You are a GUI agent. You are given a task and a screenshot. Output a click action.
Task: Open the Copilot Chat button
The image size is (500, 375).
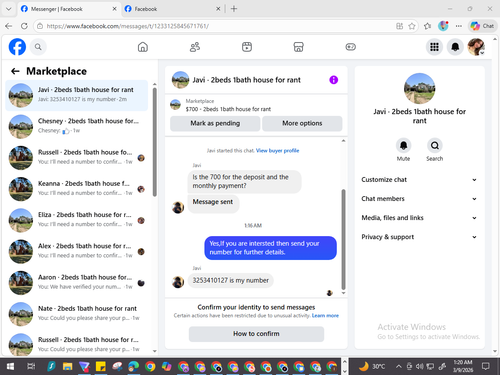coord(483,26)
